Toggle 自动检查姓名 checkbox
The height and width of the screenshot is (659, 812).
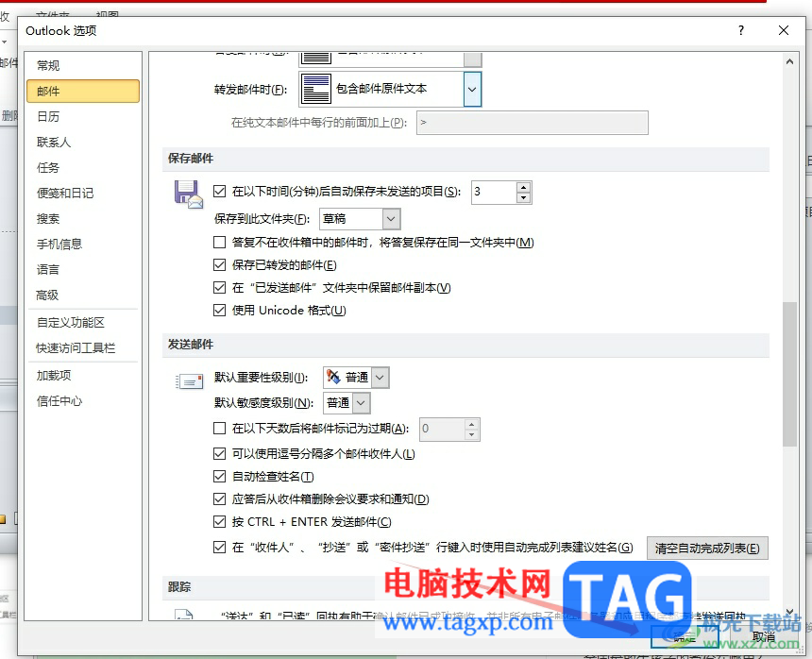point(220,476)
